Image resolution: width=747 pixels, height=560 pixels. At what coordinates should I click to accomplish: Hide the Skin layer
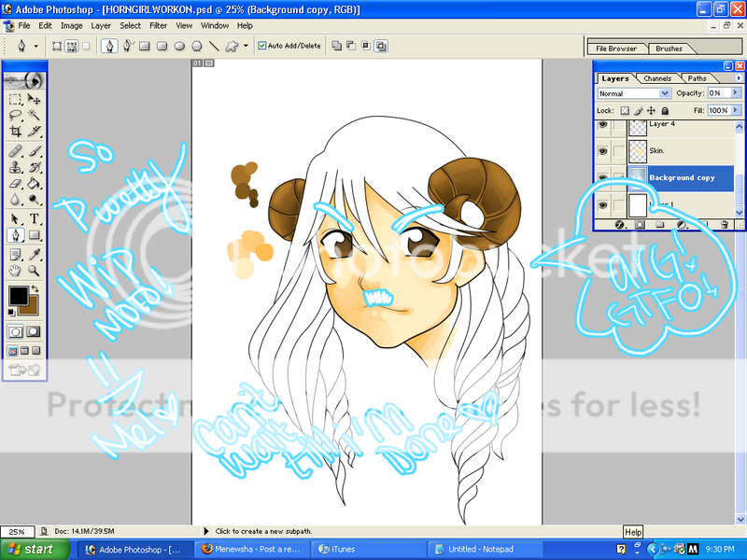(x=602, y=150)
